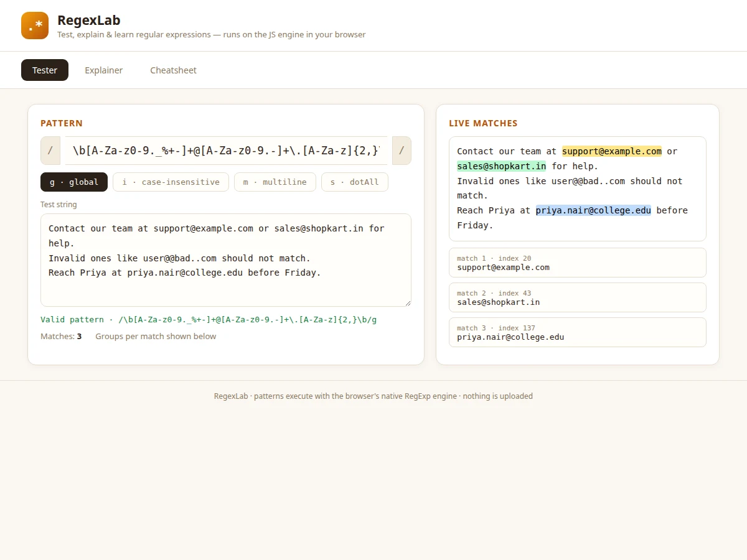Screen dimensions: 747x560
Task: Enable the s · dotAll flag
Action: tap(355, 182)
